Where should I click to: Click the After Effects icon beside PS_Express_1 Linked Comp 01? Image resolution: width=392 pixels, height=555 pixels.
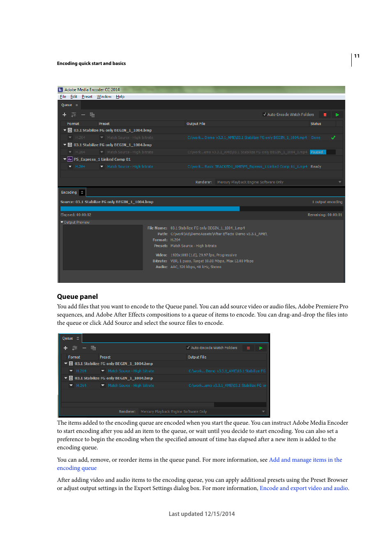coord(70,160)
